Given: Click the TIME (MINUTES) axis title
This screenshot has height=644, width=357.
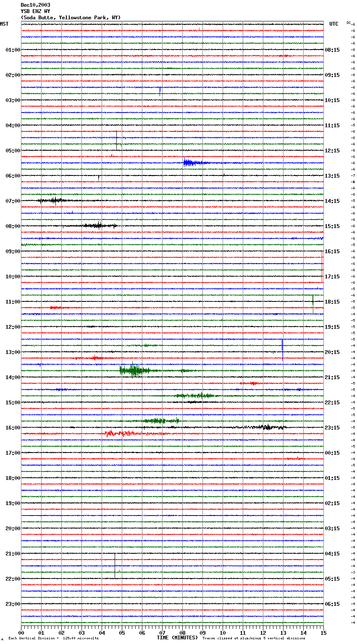Looking at the screenshot, I should point(177,638).
